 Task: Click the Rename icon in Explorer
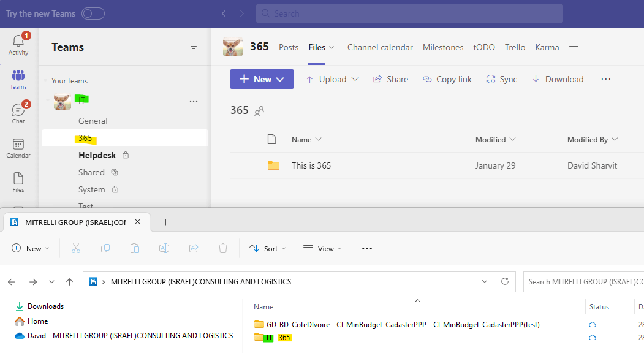click(x=164, y=248)
